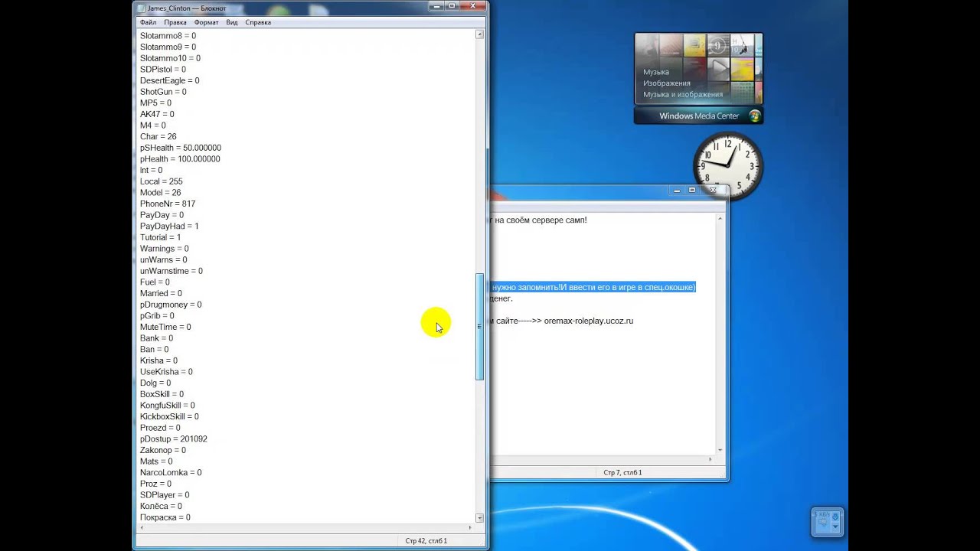Click the line "Char = 26"
Image resolution: width=980 pixels, height=551 pixels.
click(x=158, y=136)
